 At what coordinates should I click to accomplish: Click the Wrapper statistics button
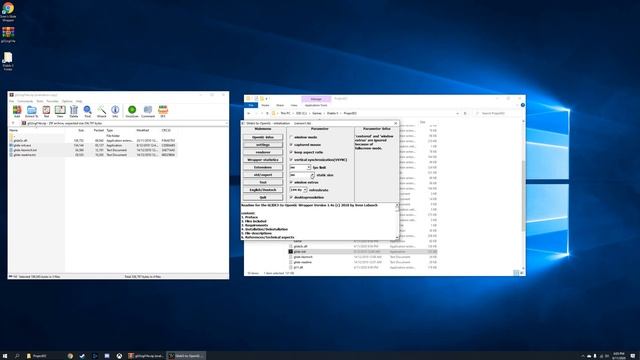point(263,160)
